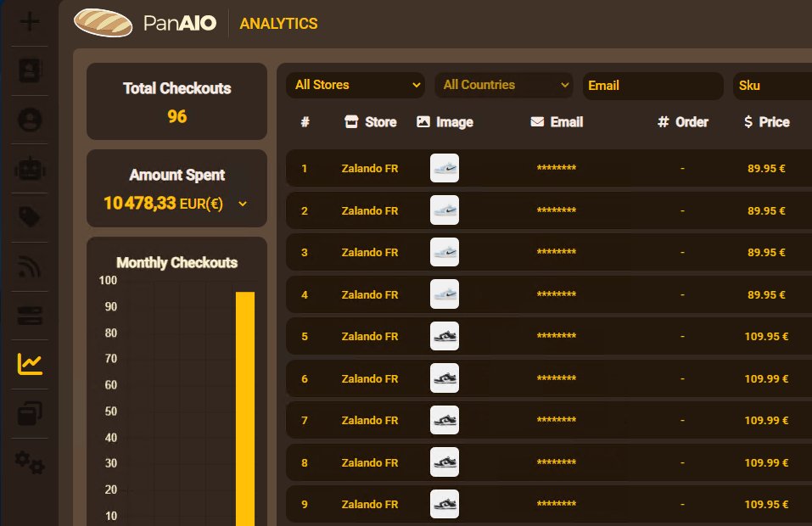Click the Email filter input field
812x526 pixels.
[653, 86]
